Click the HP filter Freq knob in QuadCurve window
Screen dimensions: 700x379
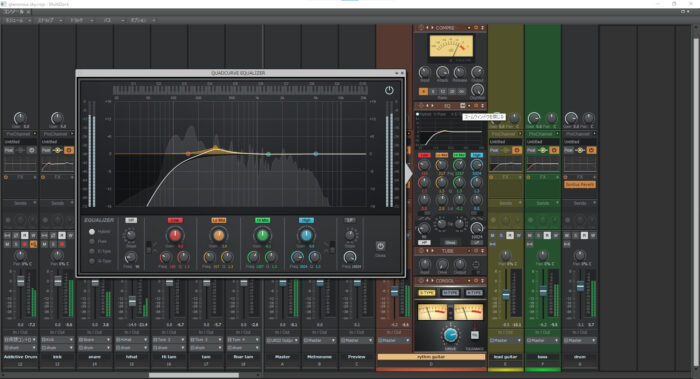pyautogui.click(x=130, y=257)
